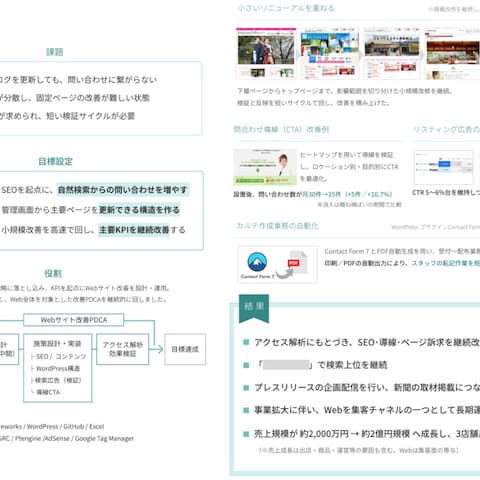The height and width of the screenshot is (480, 480).
Task: Click the 'CTR 5〜6%台を維持' caption
Action: [446, 193]
